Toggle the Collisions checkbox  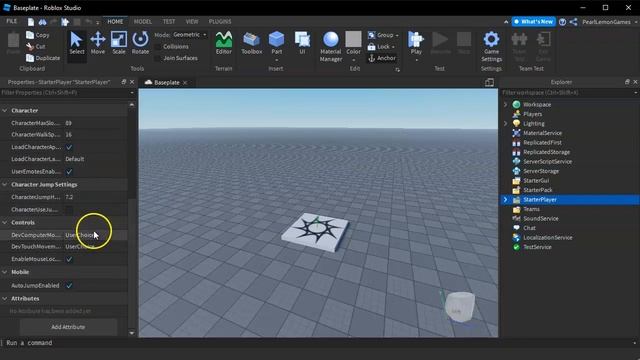click(158, 47)
